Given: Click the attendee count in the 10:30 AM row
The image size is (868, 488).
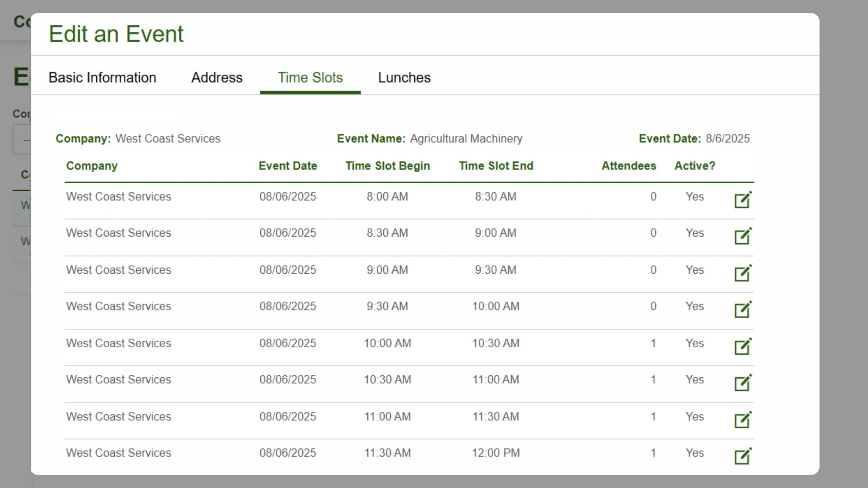Looking at the screenshot, I should coord(653,380).
